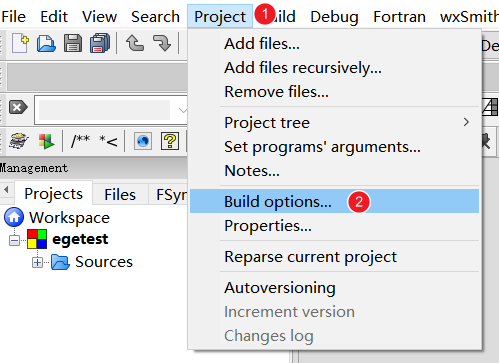The height and width of the screenshot is (363, 499).
Task: Collapse the egetest project node
Action: [14, 240]
